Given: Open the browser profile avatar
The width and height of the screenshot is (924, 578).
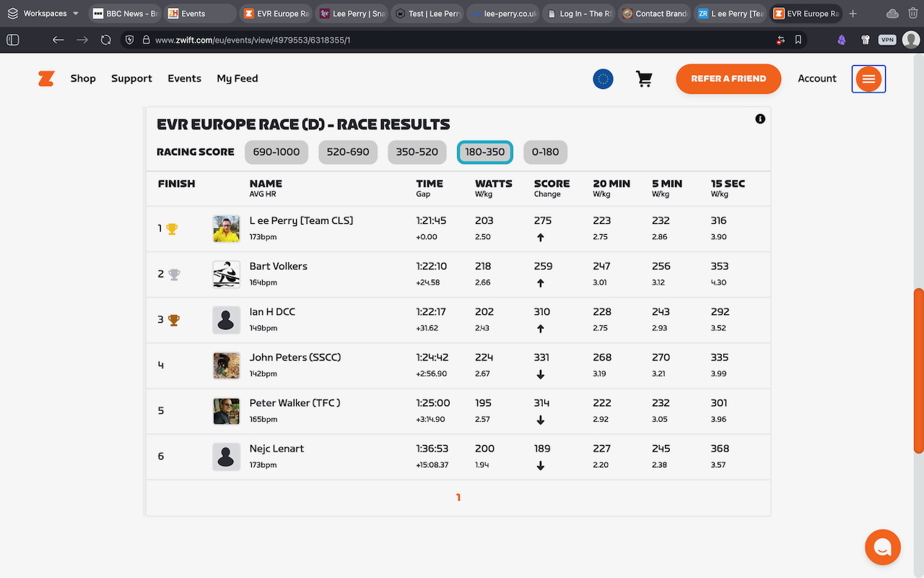Looking at the screenshot, I should click(x=911, y=40).
